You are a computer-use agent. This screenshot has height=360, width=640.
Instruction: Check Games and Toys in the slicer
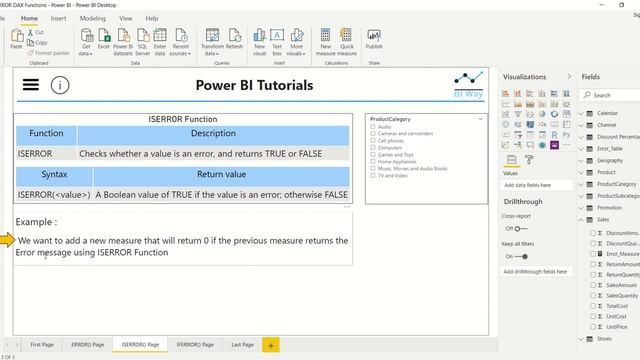(x=373, y=154)
